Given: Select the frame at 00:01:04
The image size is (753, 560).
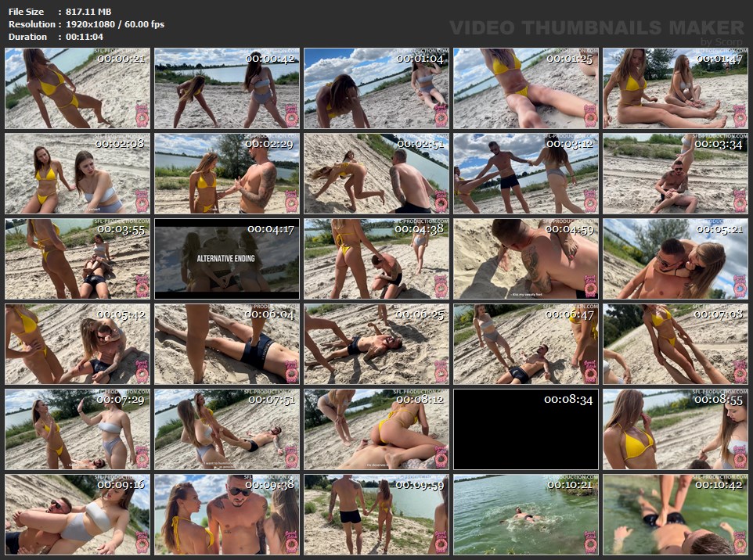Looking at the screenshot, I should (376, 88).
